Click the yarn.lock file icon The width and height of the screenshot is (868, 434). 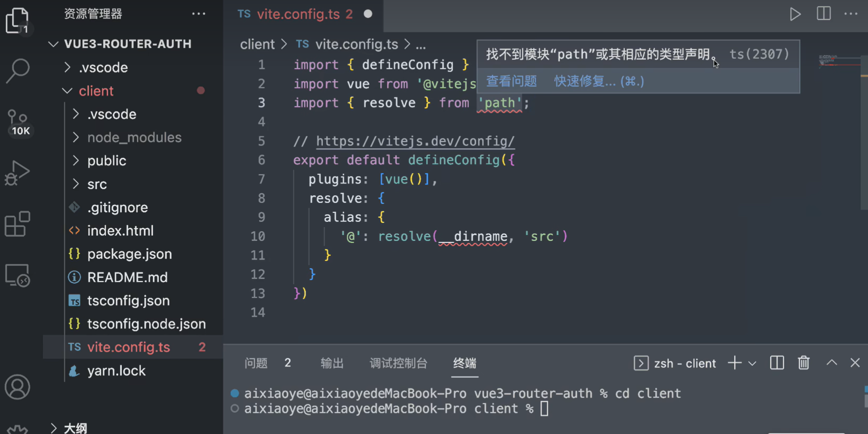coord(74,370)
